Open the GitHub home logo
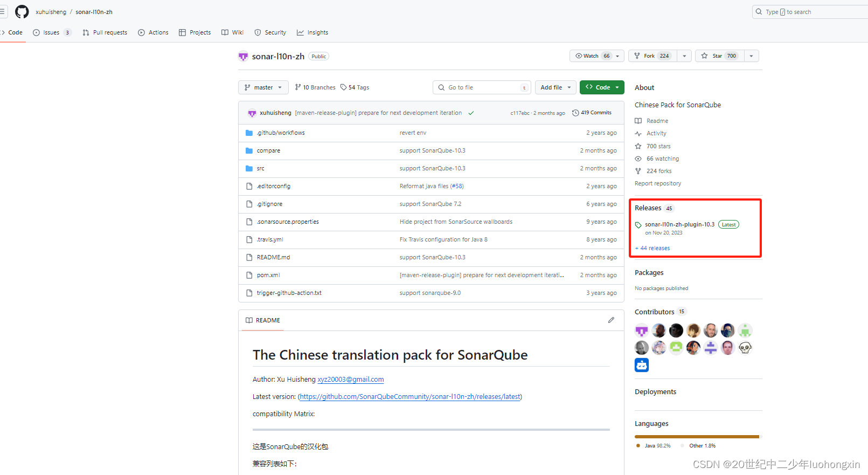Screen dimensions: 868x475 22,11
